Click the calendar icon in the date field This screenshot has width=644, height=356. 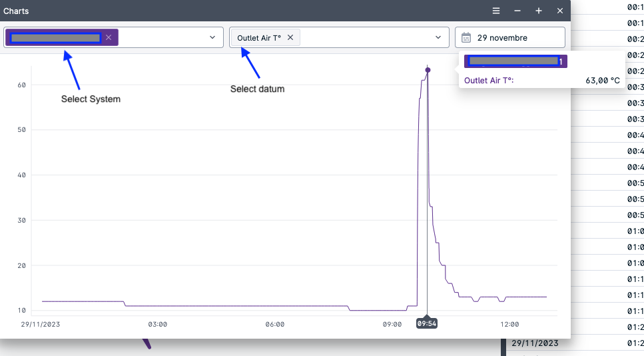(466, 38)
